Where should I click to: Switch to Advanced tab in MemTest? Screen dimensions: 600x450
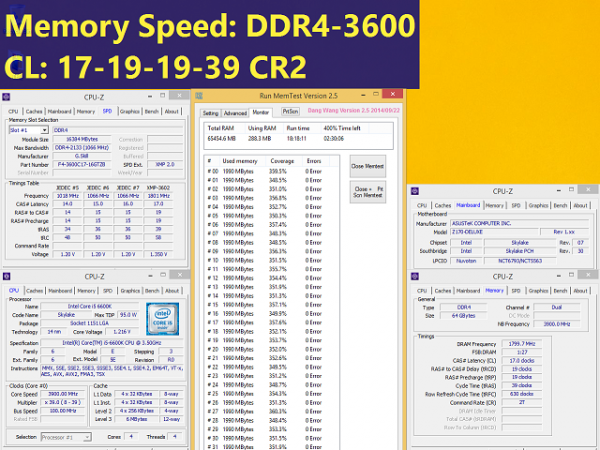coord(235,113)
